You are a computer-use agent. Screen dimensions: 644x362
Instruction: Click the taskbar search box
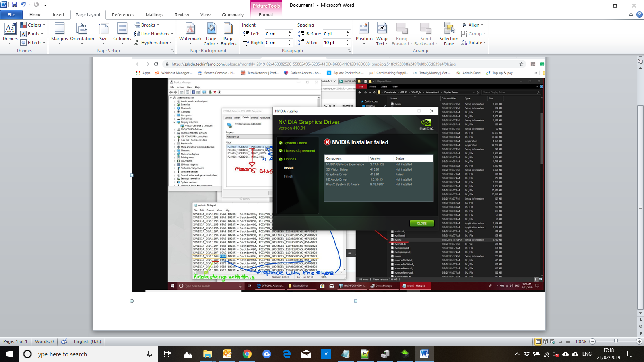[89, 354]
